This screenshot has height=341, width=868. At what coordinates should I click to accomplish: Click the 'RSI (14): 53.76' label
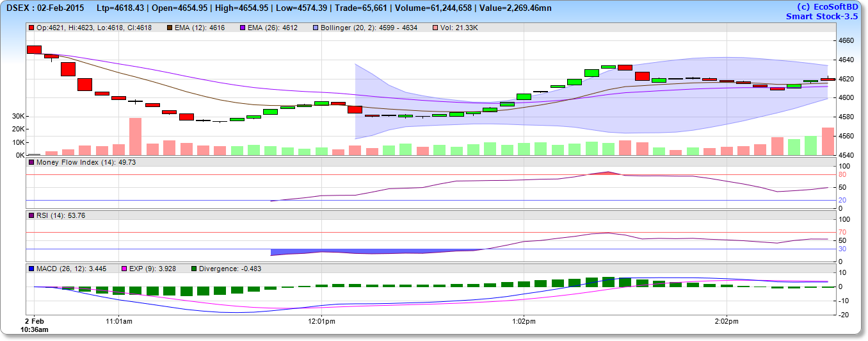pyautogui.click(x=62, y=216)
